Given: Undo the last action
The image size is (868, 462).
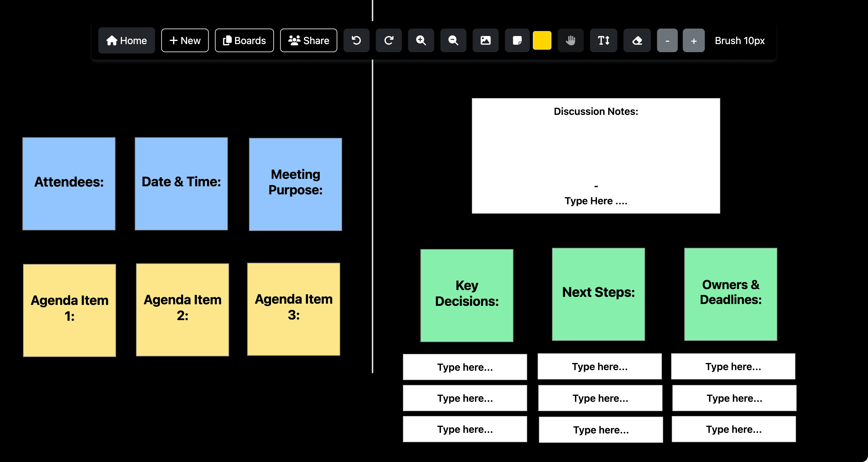Looking at the screenshot, I should pos(356,40).
